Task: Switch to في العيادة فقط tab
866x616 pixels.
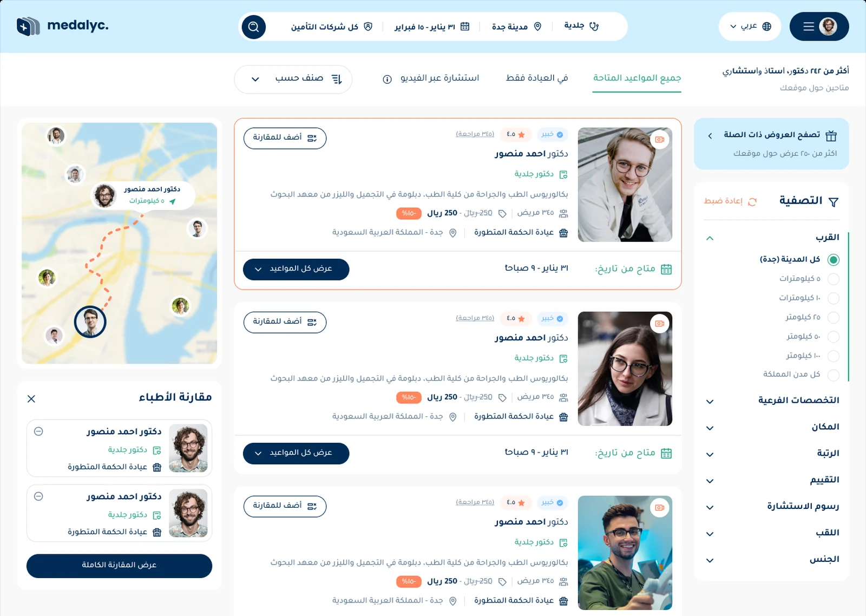Action: (x=537, y=78)
